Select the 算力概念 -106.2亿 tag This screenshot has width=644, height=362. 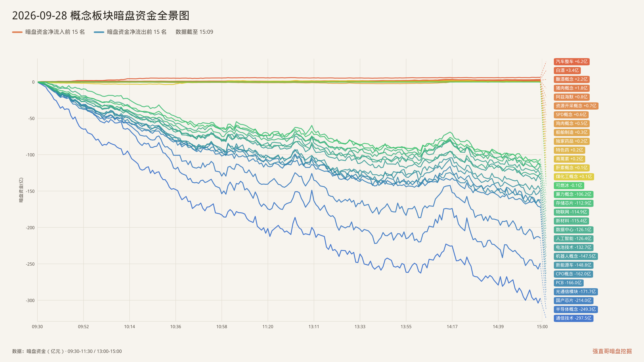[574, 194]
